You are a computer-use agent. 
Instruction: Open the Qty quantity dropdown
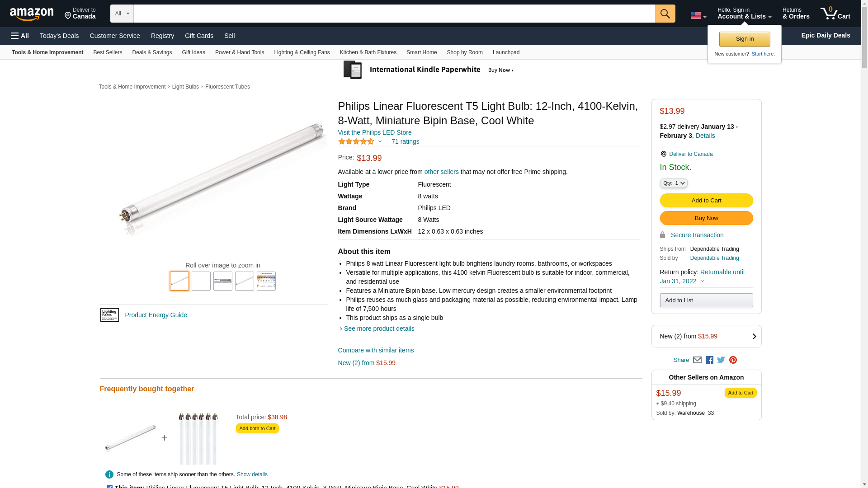coord(673,183)
